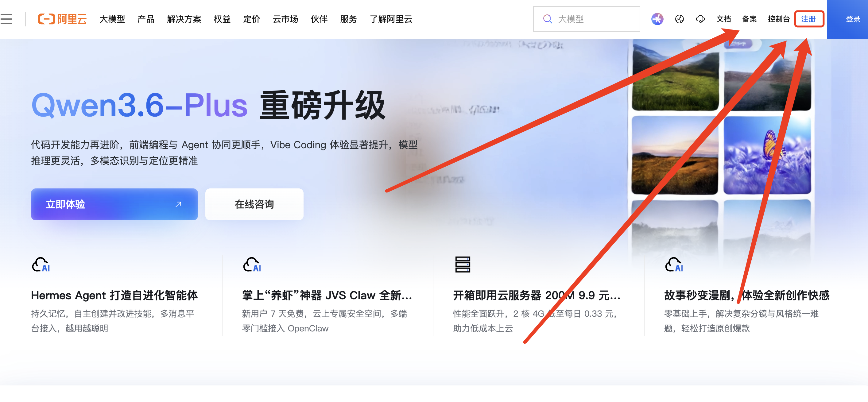The width and height of the screenshot is (868, 402).
Task: Open the 文档 link
Action: pyautogui.click(x=724, y=19)
